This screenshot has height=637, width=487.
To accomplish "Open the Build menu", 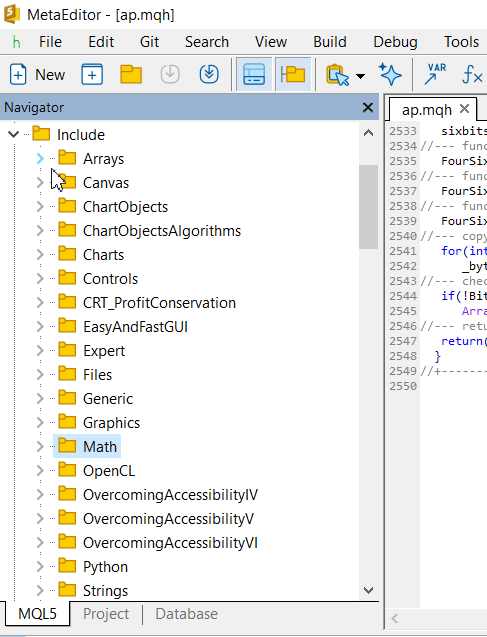I will pyautogui.click(x=330, y=42).
